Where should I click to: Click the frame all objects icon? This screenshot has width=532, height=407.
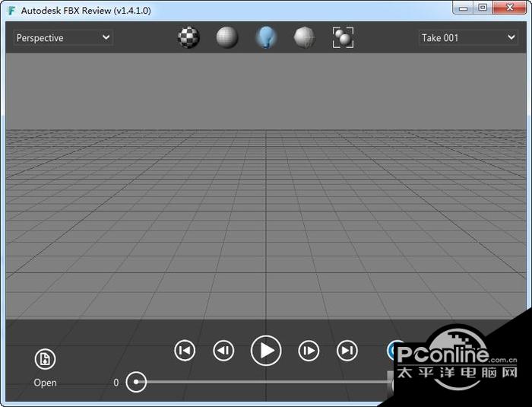click(x=343, y=37)
